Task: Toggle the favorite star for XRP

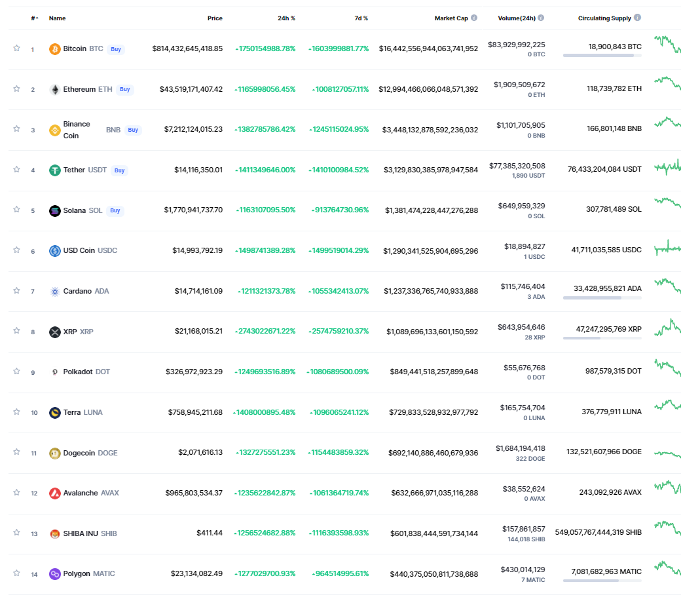Action: click(16, 331)
